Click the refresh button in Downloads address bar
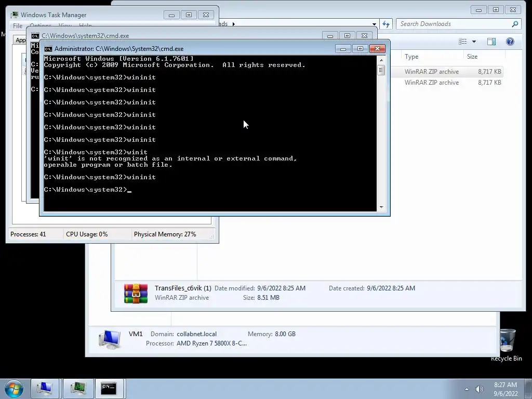The width and height of the screenshot is (532, 399). 386,24
